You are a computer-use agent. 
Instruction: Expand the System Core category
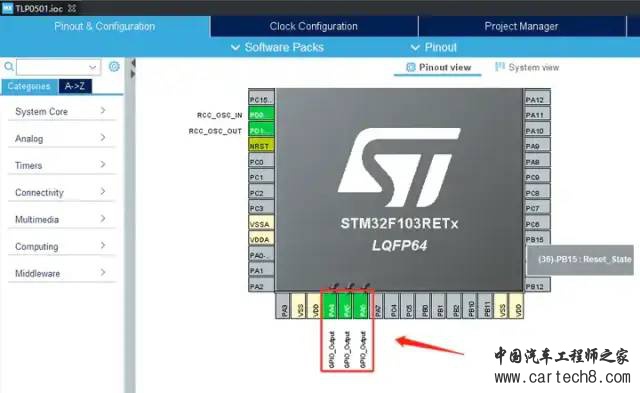click(x=61, y=111)
